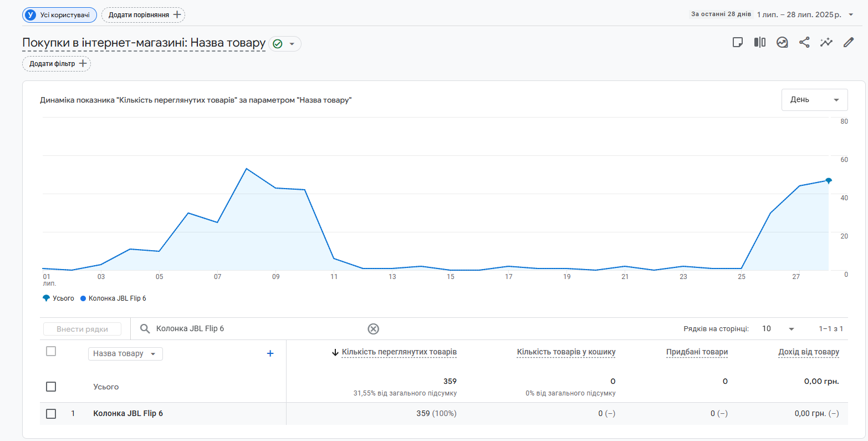Open the rows-per-page dropdown showing 10
The image size is (868, 441).
tap(778, 329)
